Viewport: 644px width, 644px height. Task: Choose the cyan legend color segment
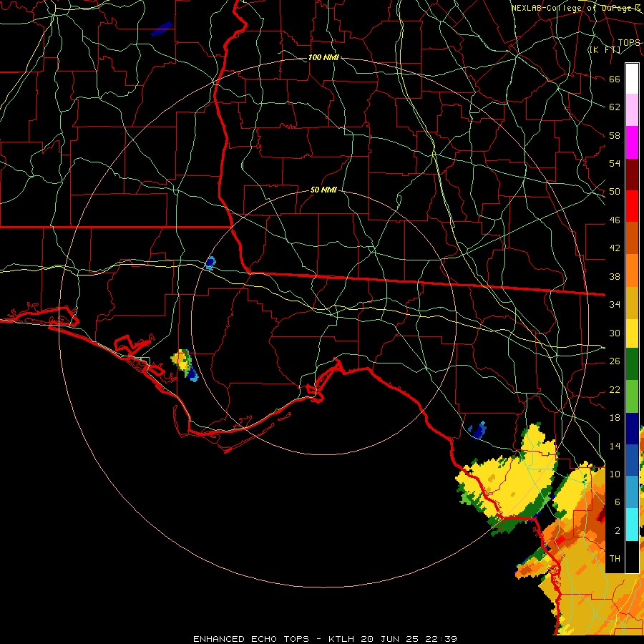(x=632, y=524)
